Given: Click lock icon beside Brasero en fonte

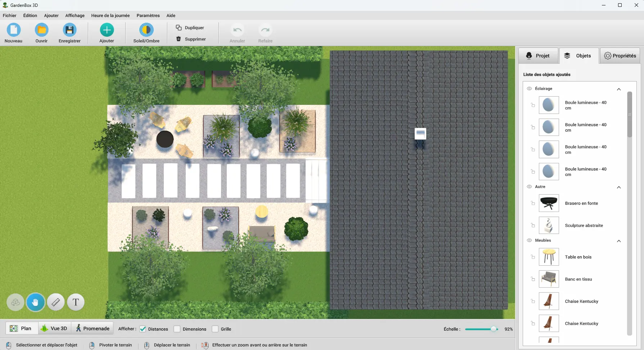Looking at the screenshot, I should tap(533, 203).
